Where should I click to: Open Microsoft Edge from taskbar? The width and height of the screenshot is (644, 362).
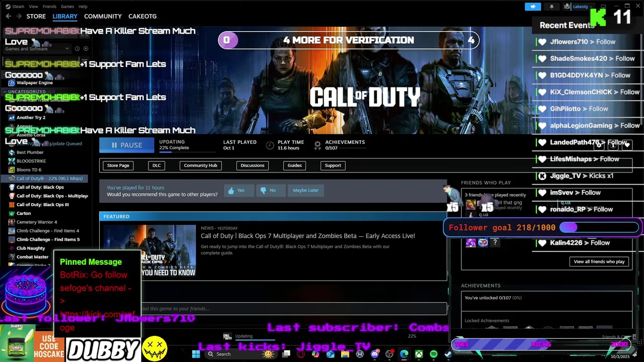(404, 354)
